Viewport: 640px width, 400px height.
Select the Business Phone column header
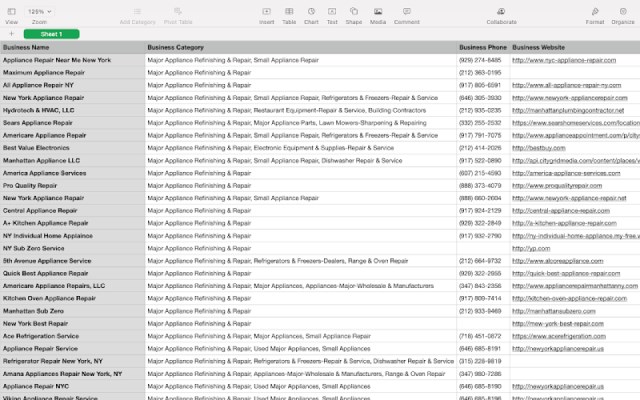tap(483, 47)
